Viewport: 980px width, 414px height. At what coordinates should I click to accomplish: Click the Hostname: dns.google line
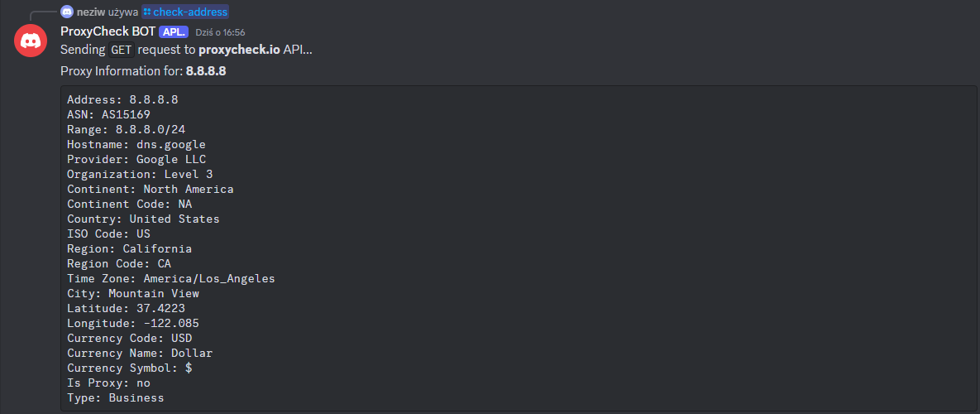136,144
